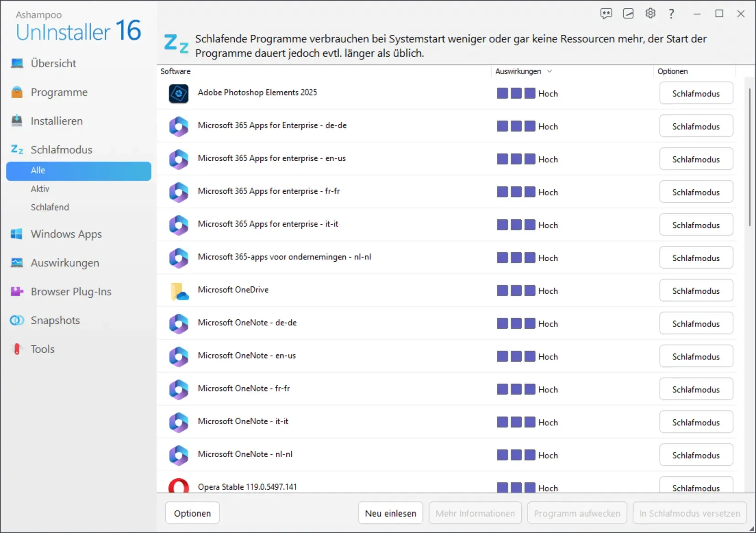Click the Microsoft 365 Apps fr-fr icon
Image resolution: width=756 pixels, height=533 pixels.
[x=178, y=192]
